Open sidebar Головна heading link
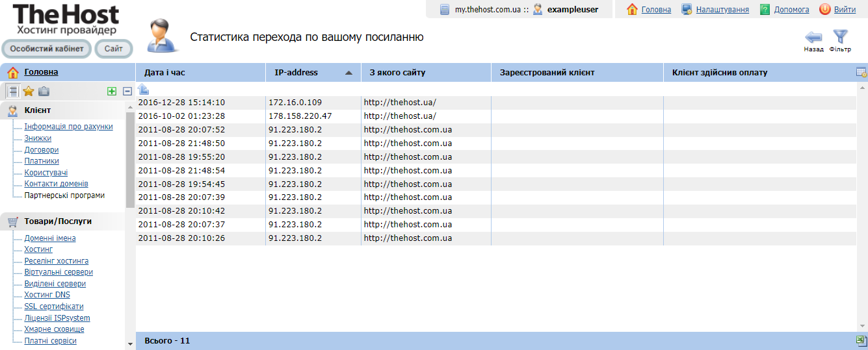Image resolution: width=868 pixels, height=350 pixels. tap(41, 72)
